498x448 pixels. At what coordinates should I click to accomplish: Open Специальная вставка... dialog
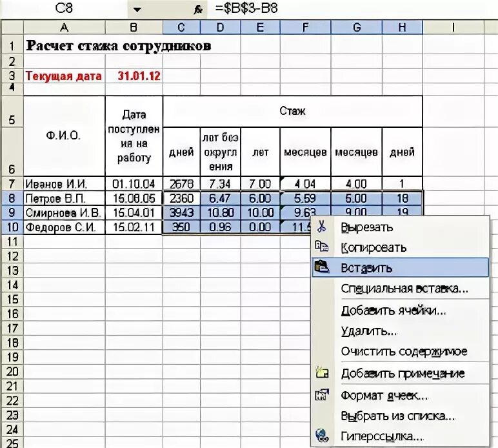(400, 289)
